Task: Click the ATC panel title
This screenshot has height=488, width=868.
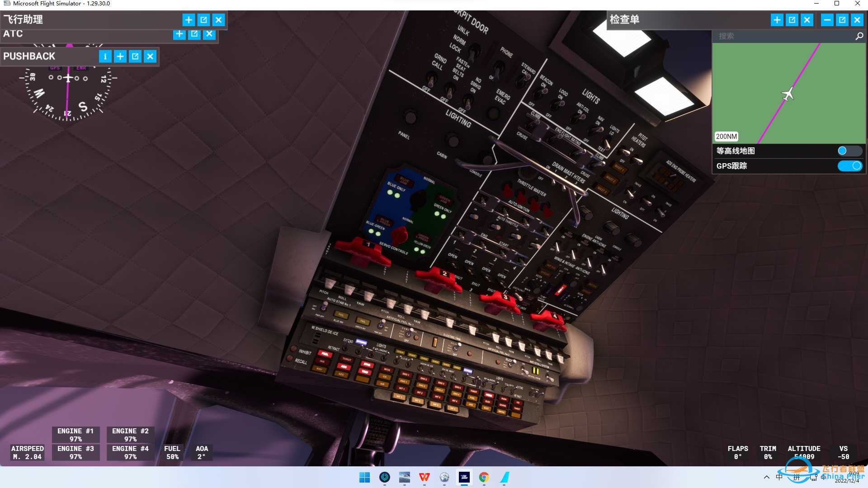Action: pos(13,34)
